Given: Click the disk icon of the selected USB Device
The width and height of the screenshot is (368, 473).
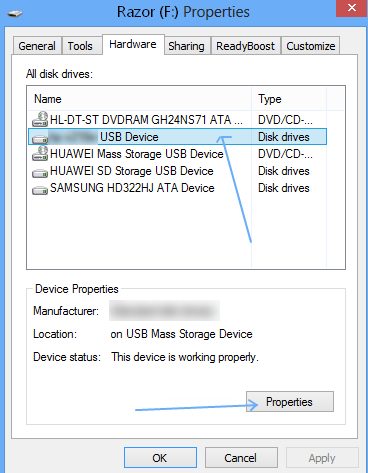Looking at the screenshot, I should coord(40,138).
